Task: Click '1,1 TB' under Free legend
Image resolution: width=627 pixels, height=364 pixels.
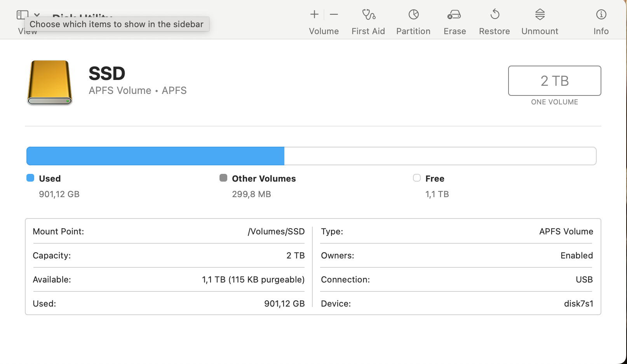Action: [437, 194]
